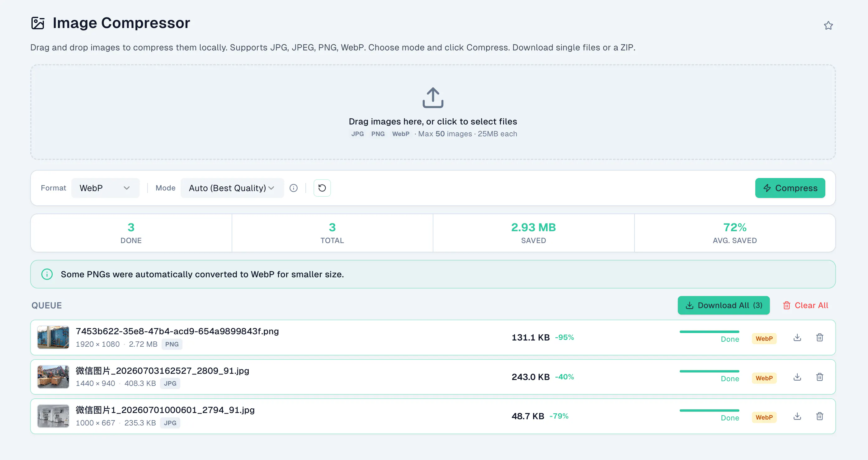Screen dimensions: 868x460
Task: Delete the 7453b622 PNG from queue
Action: pos(820,337)
